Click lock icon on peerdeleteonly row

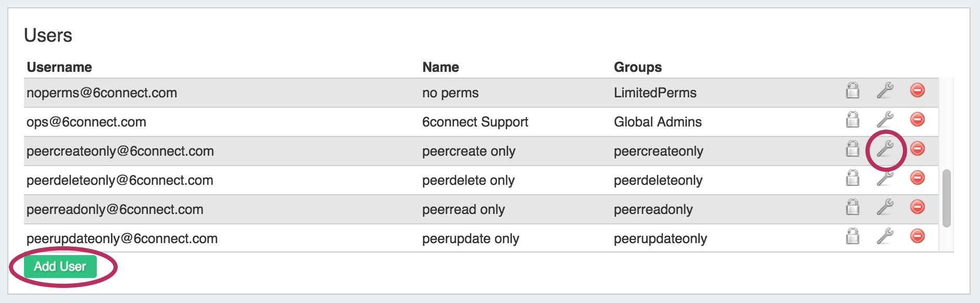(852, 178)
